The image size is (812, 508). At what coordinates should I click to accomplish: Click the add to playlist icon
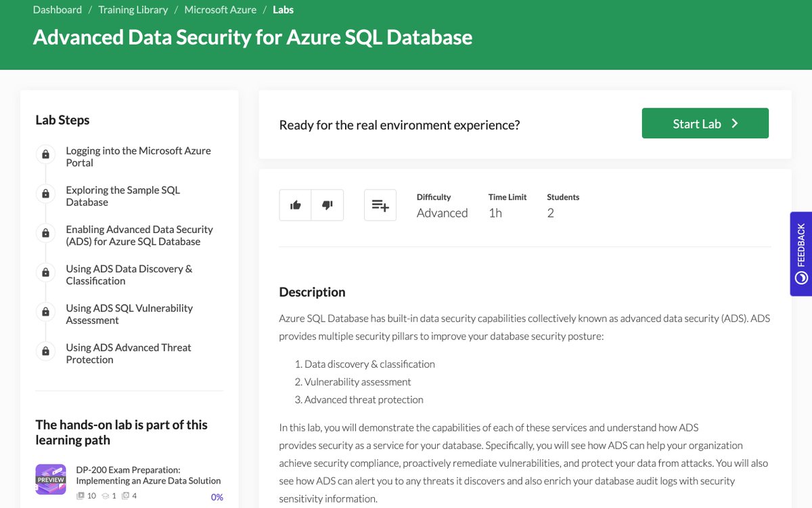tap(380, 205)
